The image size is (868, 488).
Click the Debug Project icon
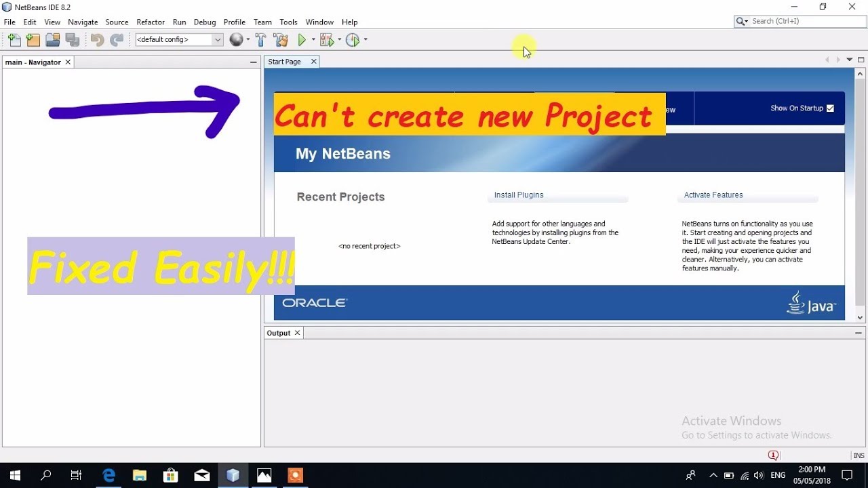pyautogui.click(x=327, y=40)
